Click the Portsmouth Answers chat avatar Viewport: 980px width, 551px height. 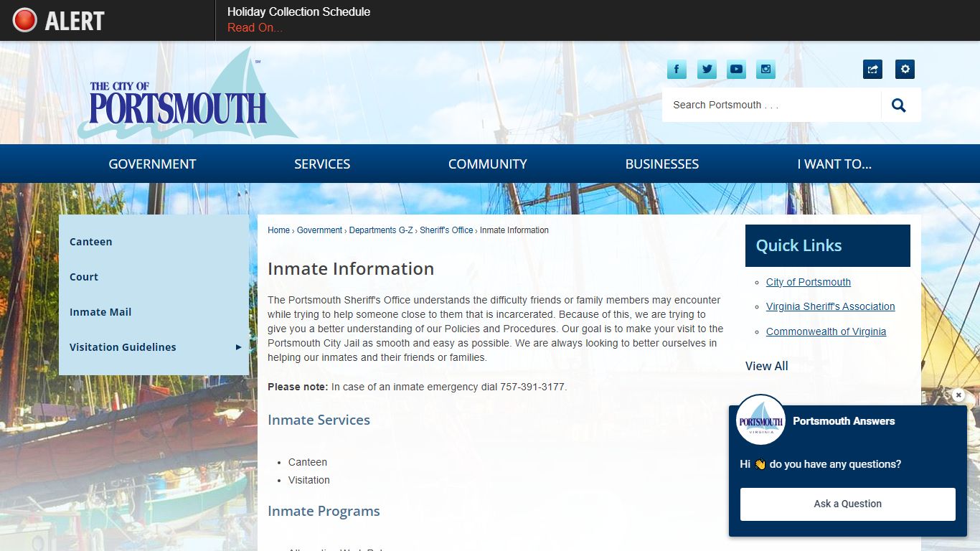760,423
